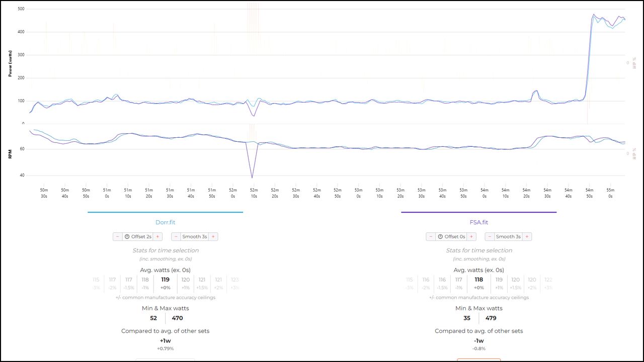Decrease the Dorr.fit time offset
Viewport: 644px width, 362px height.
tap(117, 236)
